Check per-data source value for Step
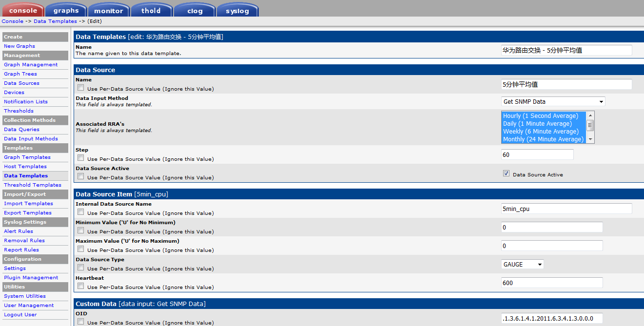 80,158
